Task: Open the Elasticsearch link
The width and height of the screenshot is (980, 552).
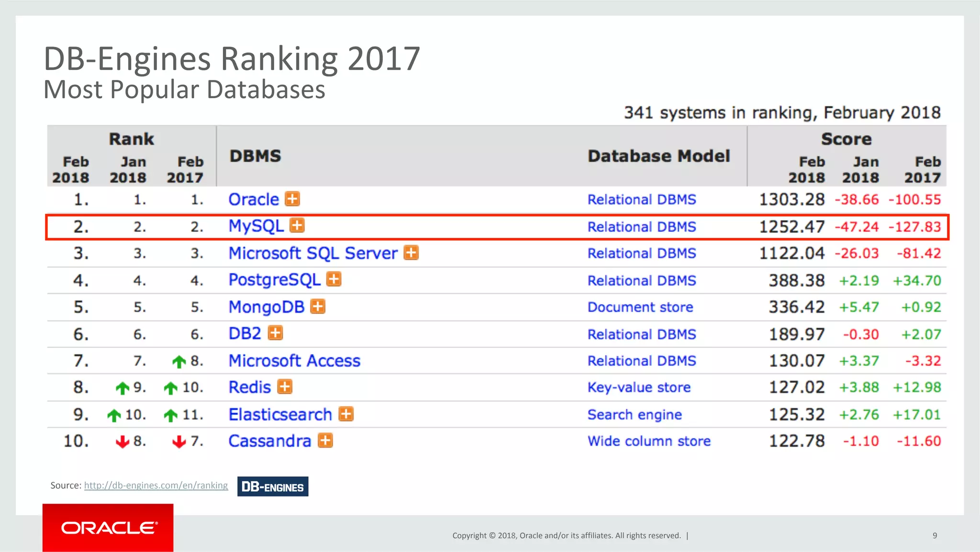Action: (x=280, y=414)
